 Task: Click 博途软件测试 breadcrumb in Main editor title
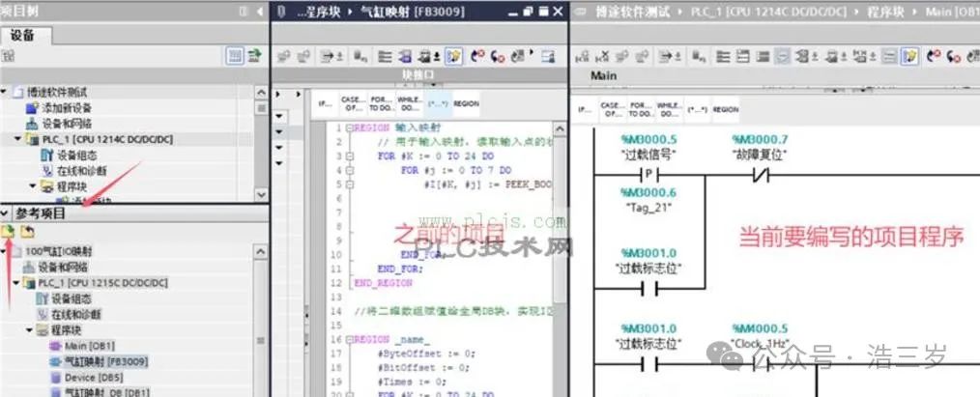[631, 12]
